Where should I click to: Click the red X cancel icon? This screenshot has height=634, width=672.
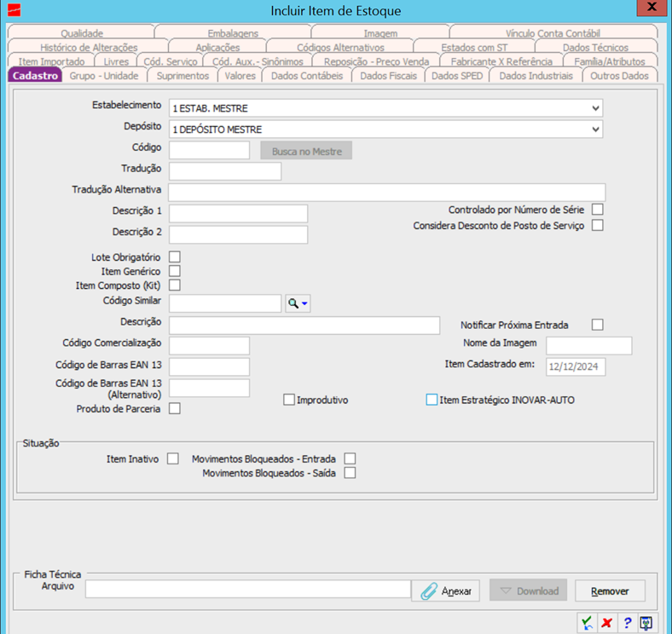point(606,623)
